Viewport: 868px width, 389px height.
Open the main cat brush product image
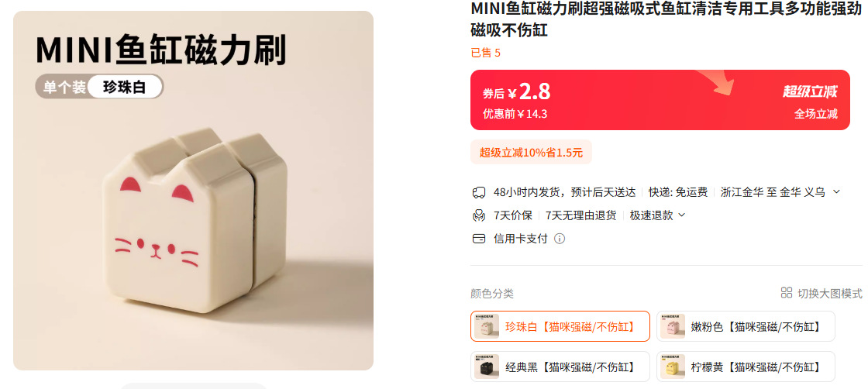(193, 191)
